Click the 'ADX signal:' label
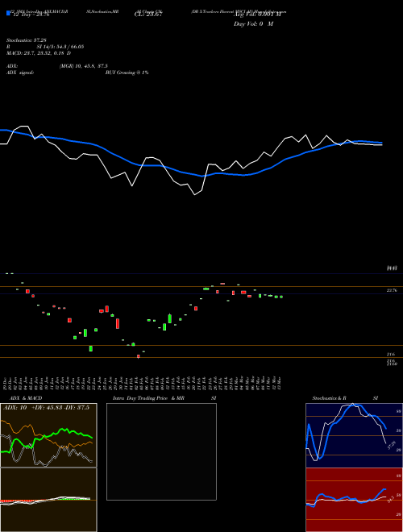 coord(20,73)
